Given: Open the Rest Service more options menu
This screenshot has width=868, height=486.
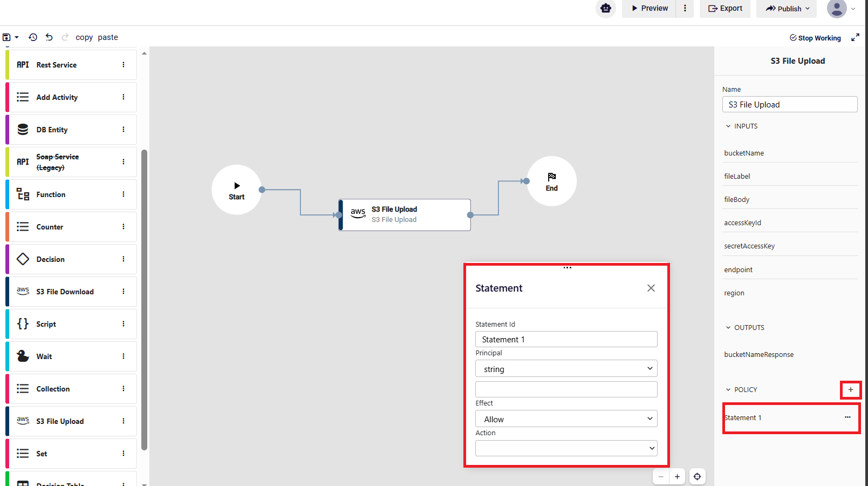Looking at the screenshot, I should point(124,65).
